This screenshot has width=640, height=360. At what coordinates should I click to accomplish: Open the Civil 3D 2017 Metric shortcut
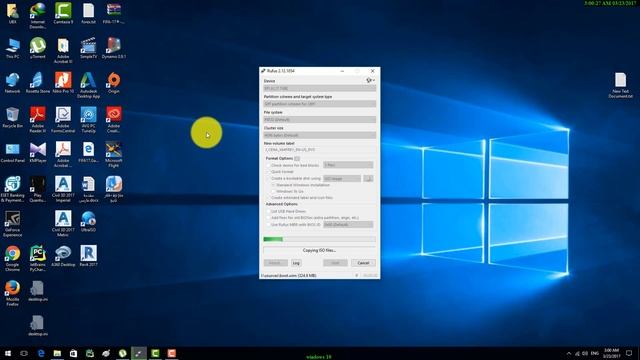[x=63, y=224]
